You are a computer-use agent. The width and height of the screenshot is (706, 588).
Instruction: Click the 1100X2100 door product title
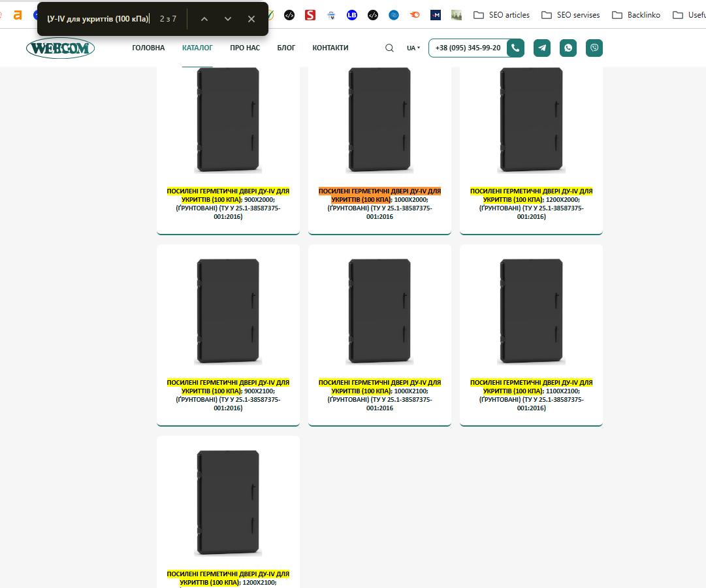pos(532,395)
